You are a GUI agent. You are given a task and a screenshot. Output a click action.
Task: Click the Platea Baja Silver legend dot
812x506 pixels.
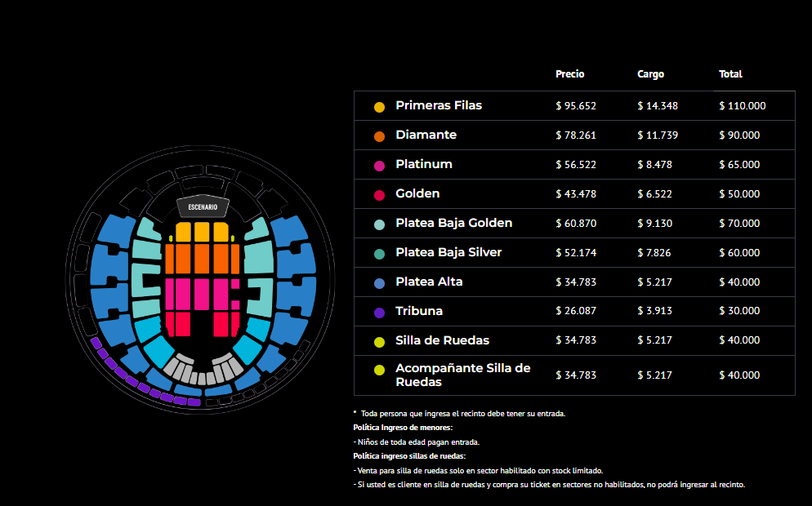[x=379, y=254]
